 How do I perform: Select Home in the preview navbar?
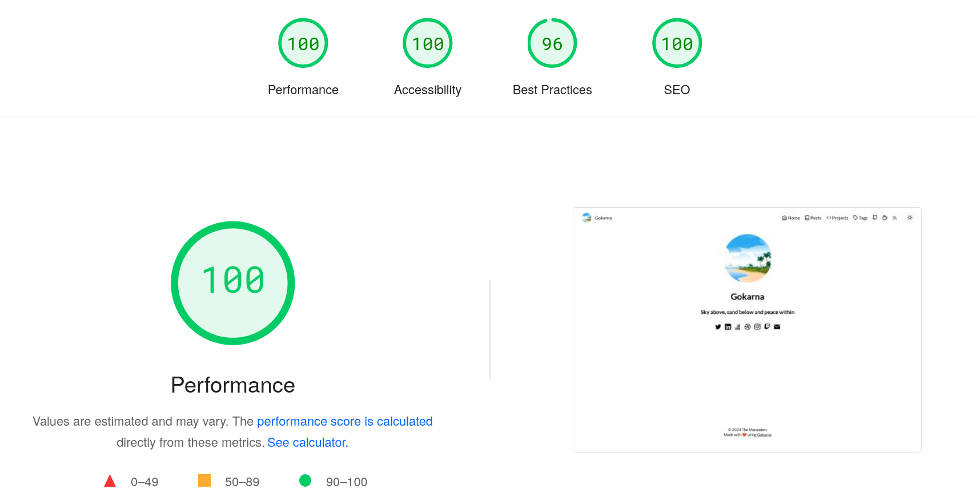[x=791, y=218]
